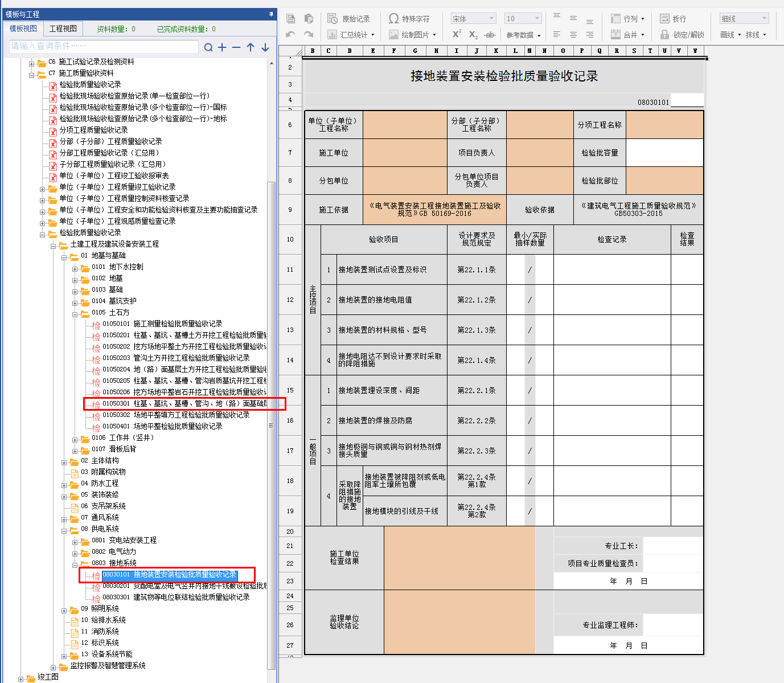Expand the 0101 地下水控制 folder

point(75,268)
